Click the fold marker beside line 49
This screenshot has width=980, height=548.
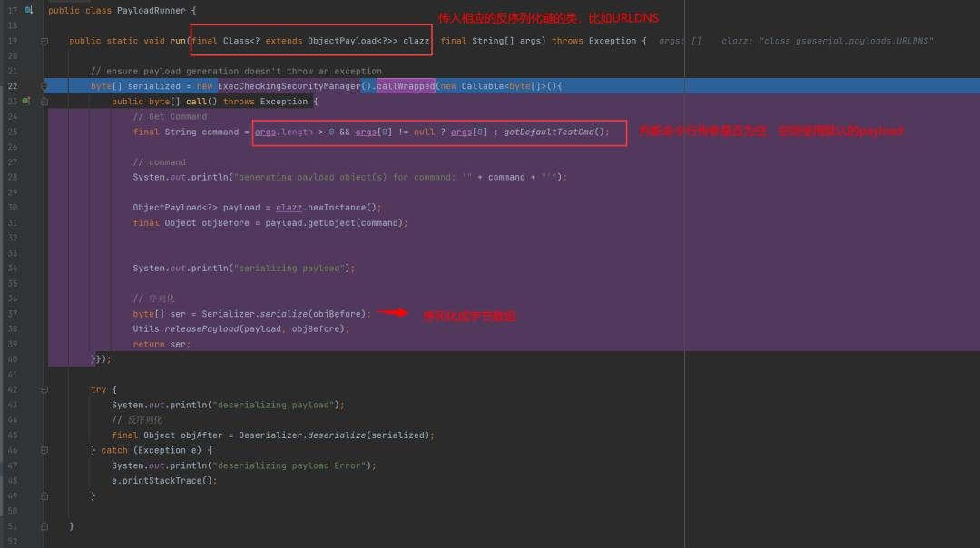click(43, 495)
